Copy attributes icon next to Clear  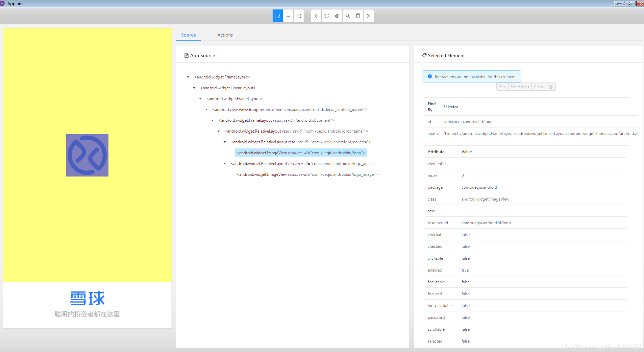pos(551,87)
